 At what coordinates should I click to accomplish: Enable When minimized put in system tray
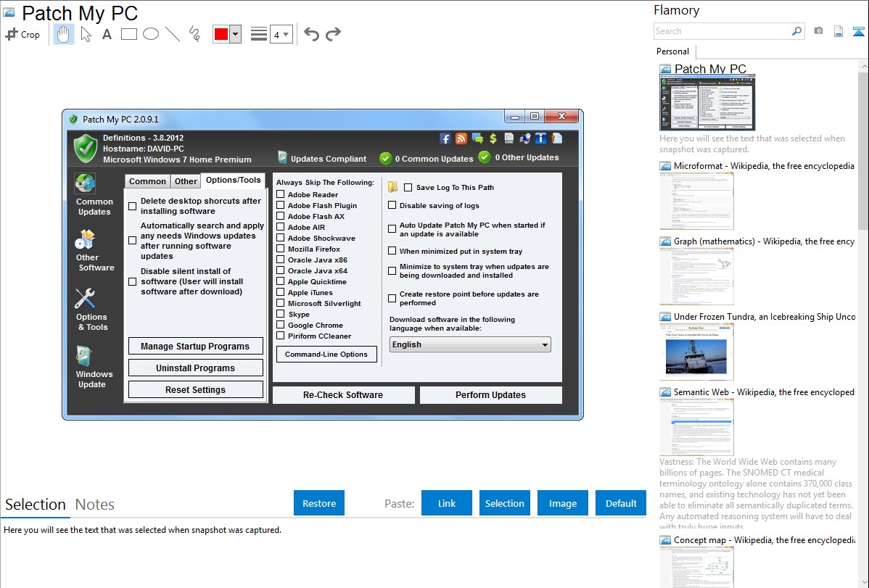pos(392,250)
